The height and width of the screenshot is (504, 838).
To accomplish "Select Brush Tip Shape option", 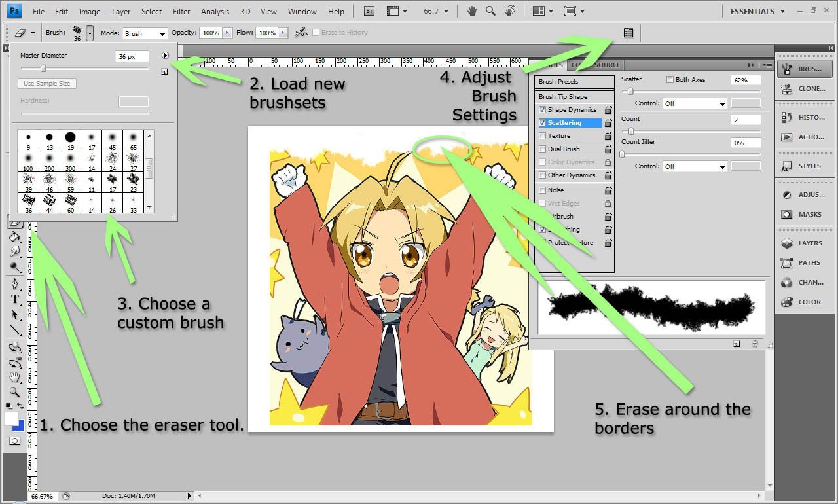I will tap(563, 96).
